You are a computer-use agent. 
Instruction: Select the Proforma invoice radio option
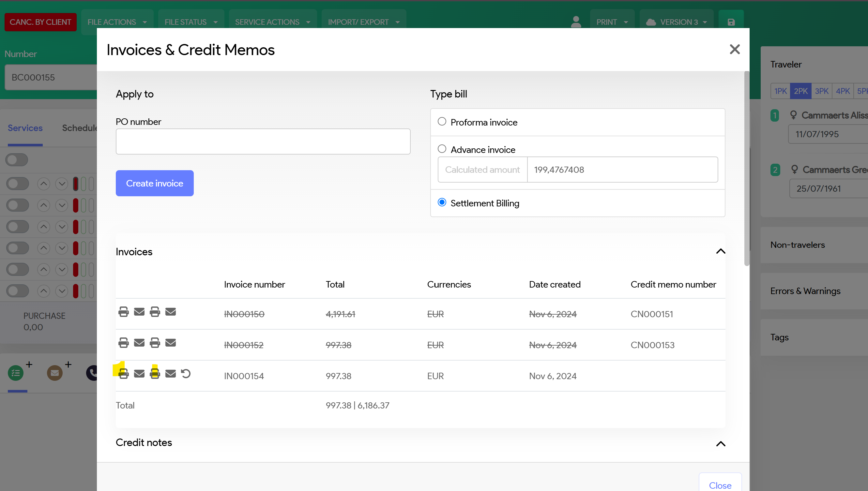[x=442, y=121]
